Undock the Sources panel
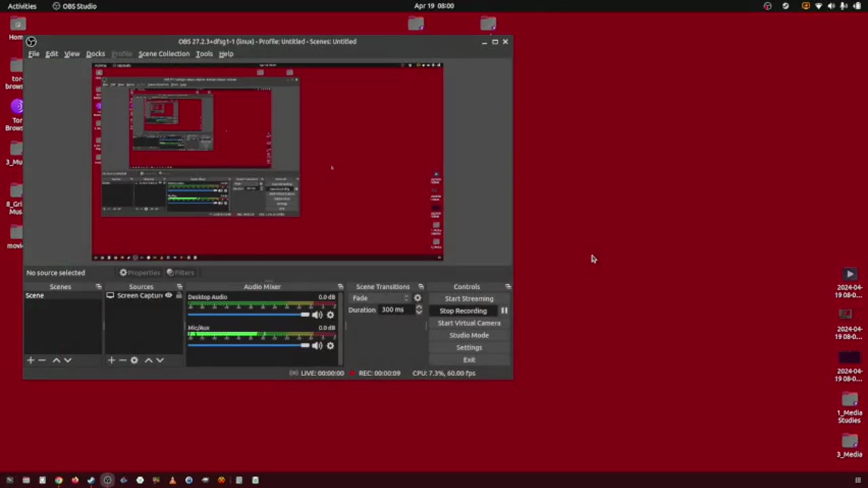Screen dimensions: 868x488 tap(180, 287)
